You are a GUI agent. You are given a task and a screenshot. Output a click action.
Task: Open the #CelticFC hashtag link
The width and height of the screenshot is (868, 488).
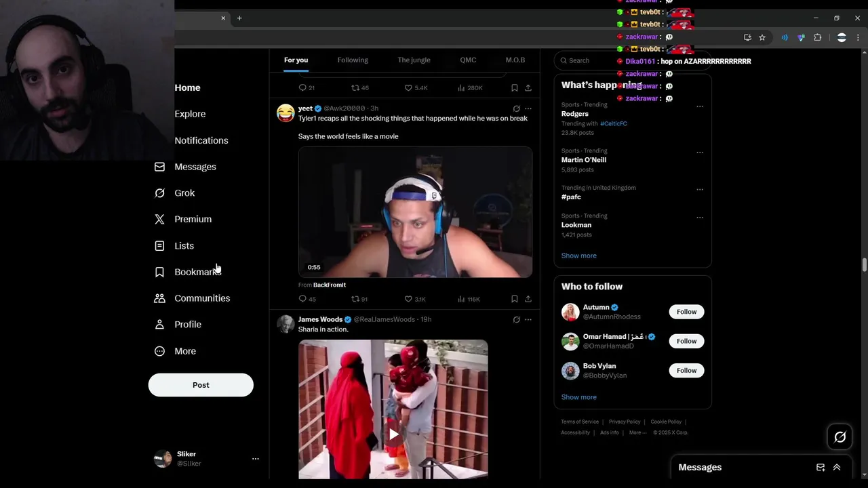point(614,124)
